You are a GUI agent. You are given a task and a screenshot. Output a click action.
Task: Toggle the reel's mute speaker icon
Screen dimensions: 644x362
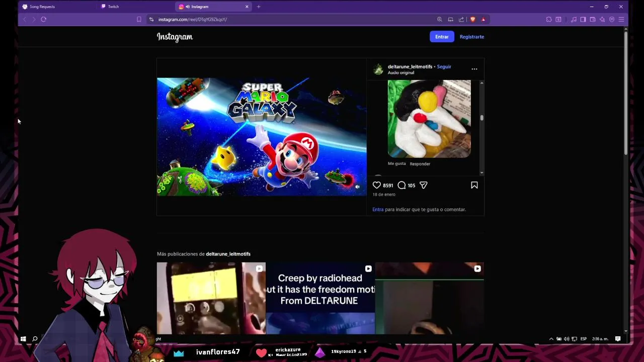[357, 187]
